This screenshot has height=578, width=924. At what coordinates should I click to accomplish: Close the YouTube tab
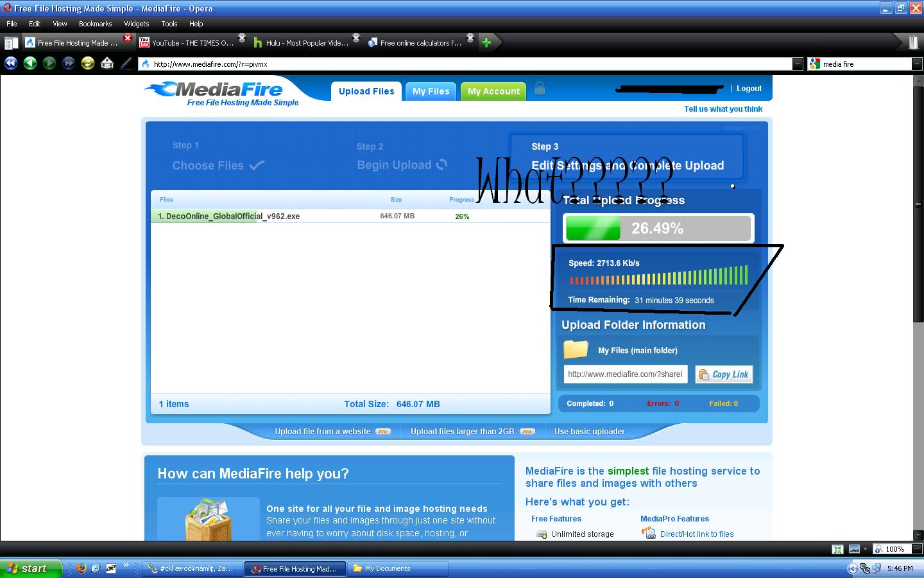click(x=242, y=38)
